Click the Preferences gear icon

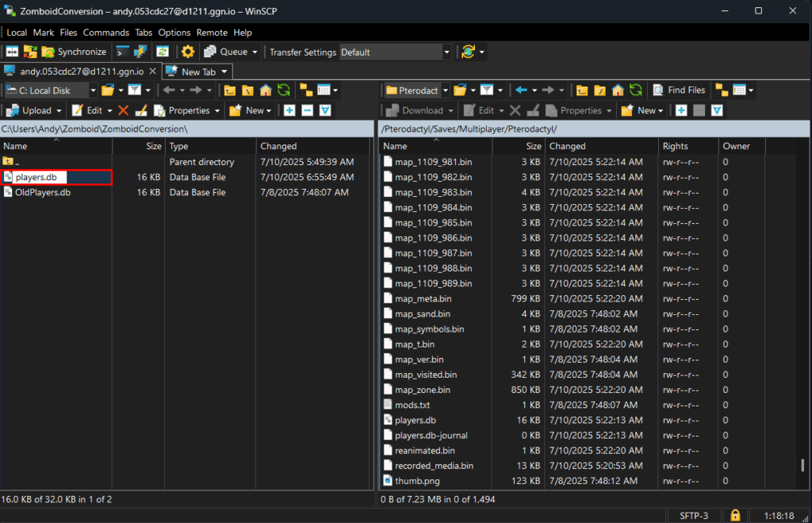(188, 52)
